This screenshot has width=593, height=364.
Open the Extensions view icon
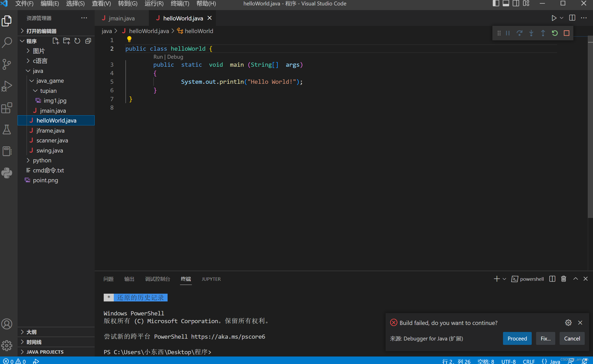click(x=7, y=108)
